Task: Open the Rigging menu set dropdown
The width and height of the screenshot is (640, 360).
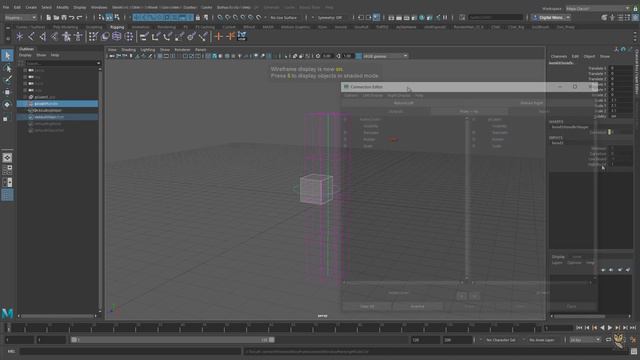Action: 20,18
